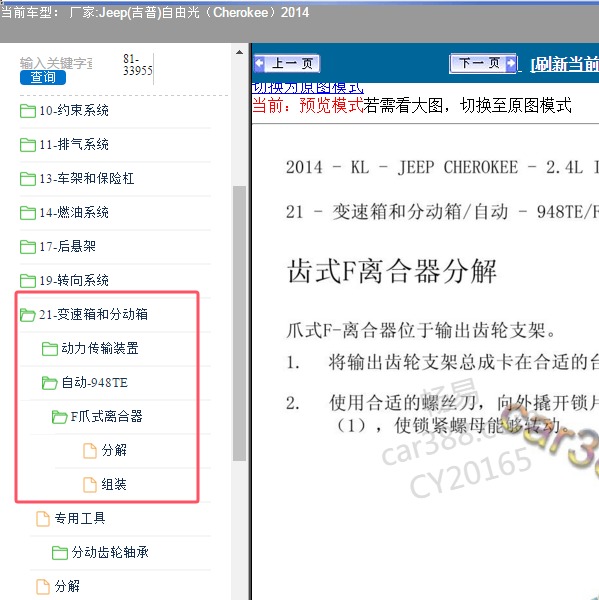Click folder icon of 14-燃油系统

[28, 213]
